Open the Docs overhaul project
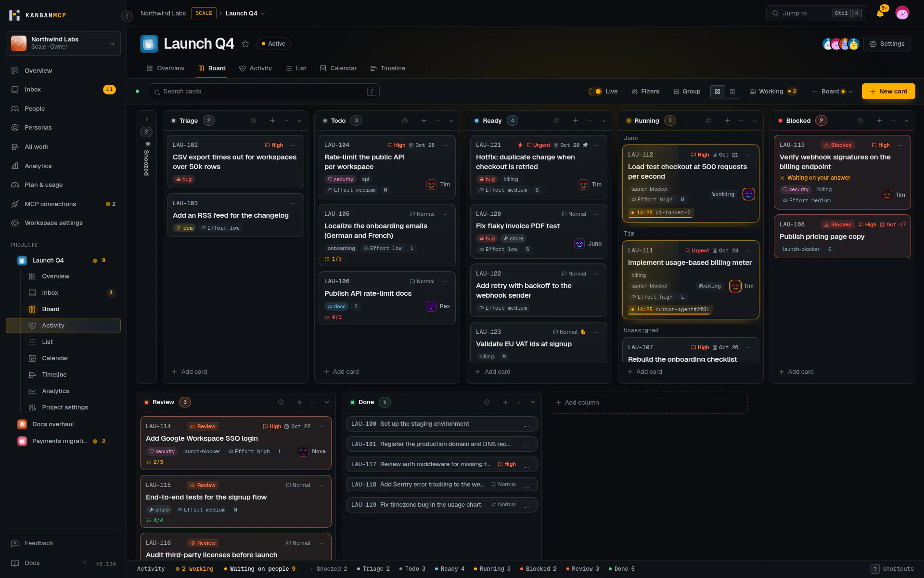Viewport: 924px width, 578px height. click(x=63, y=424)
